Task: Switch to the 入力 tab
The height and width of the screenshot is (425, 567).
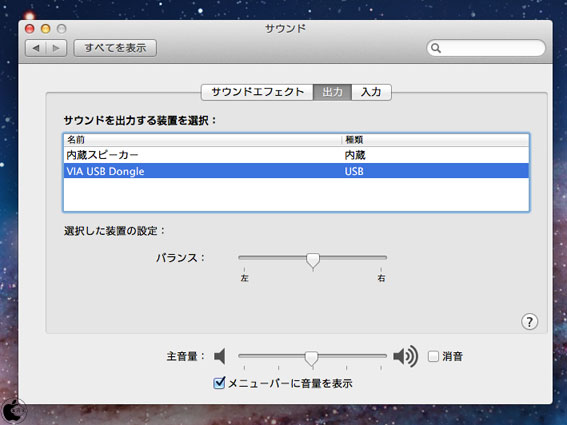Action: point(371,92)
